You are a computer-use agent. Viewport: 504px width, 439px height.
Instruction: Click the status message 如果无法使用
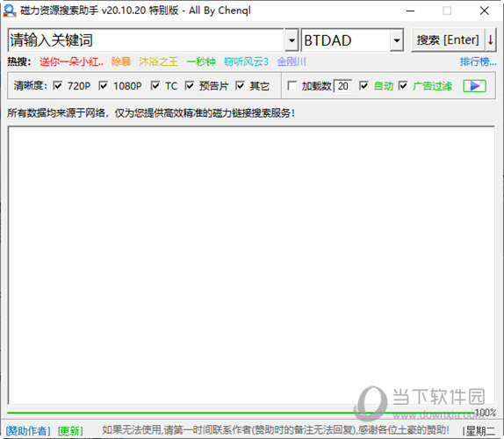pyautogui.click(x=276, y=429)
